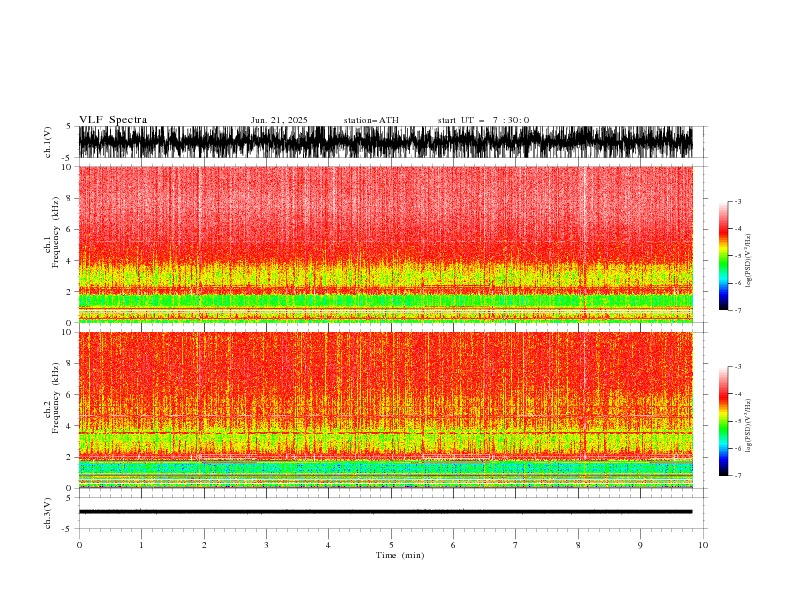
Task: Click the -3 value atop ch.1 color bar
Action: [738, 201]
